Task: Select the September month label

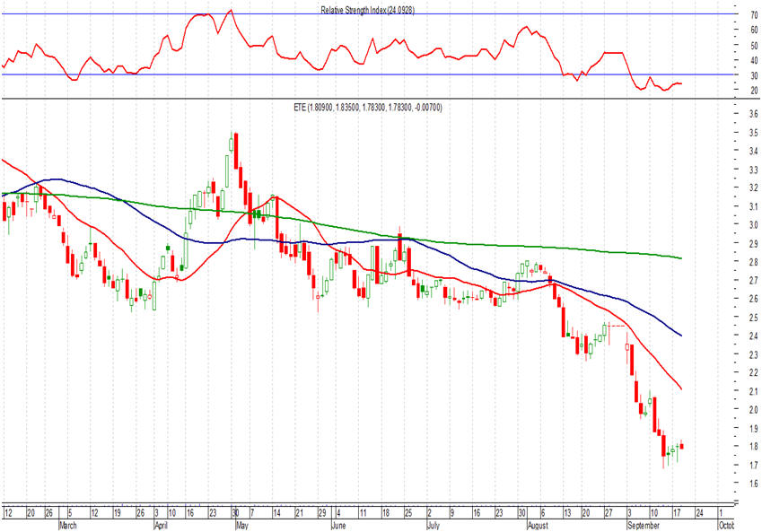Action: (x=644, y=525)
